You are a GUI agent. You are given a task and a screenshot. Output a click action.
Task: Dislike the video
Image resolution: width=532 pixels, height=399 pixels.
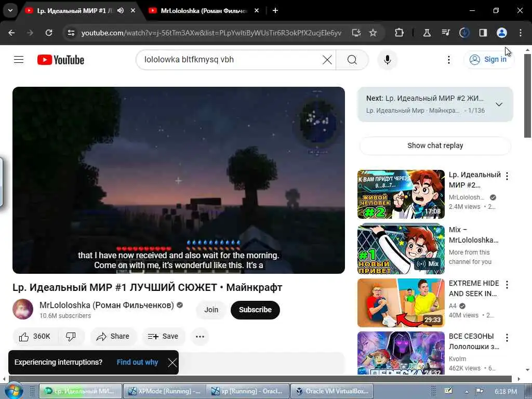click(71, 336)
